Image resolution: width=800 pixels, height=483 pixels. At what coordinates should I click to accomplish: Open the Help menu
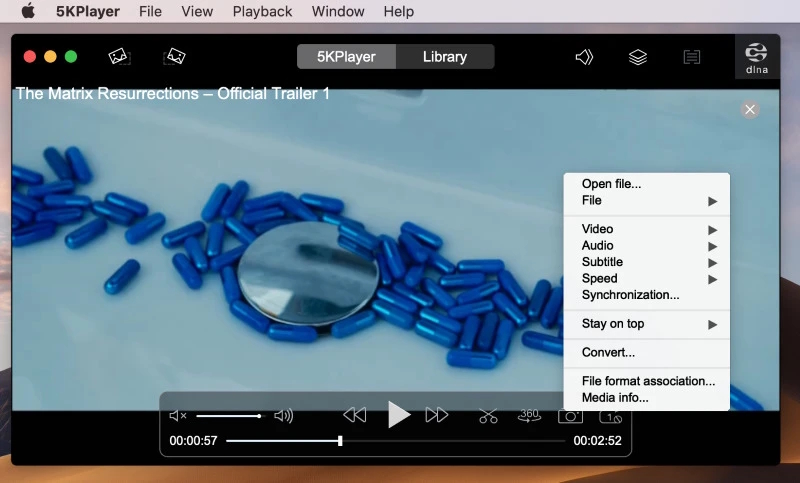[398, 11]
